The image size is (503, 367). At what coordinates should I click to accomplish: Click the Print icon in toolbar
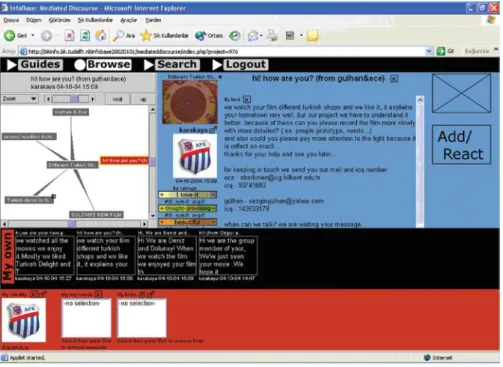click(x=272, y=35)
